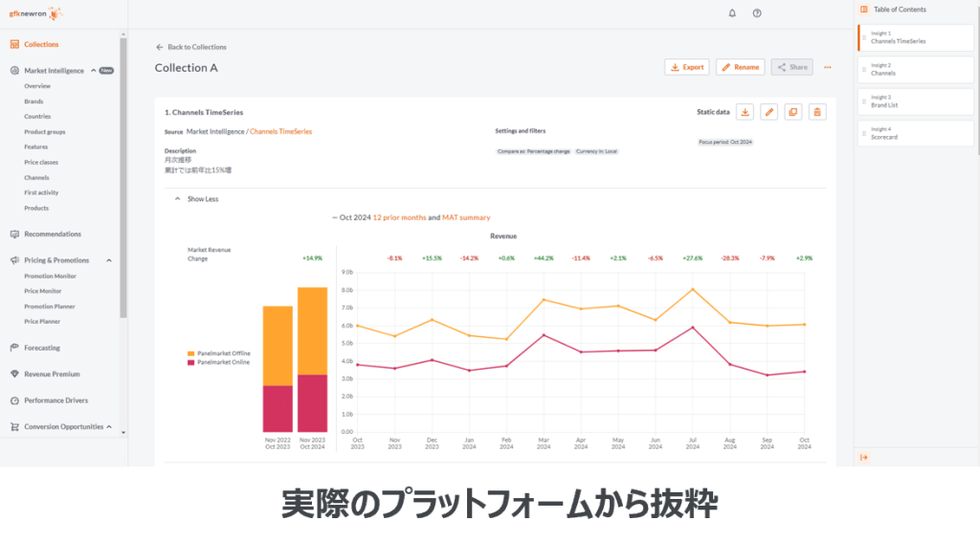
Task: Open Channels in the sidebar menu
Action: click(x=36, y=177)
